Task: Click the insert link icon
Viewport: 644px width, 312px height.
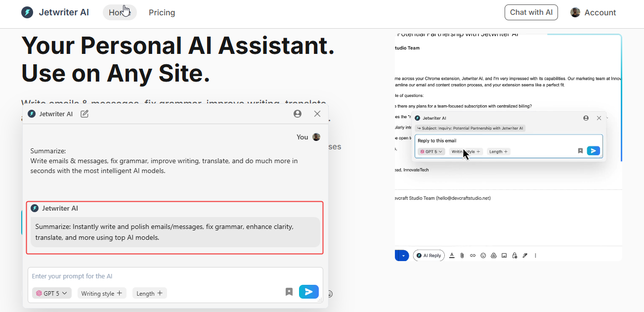Action: click(472, 256)
